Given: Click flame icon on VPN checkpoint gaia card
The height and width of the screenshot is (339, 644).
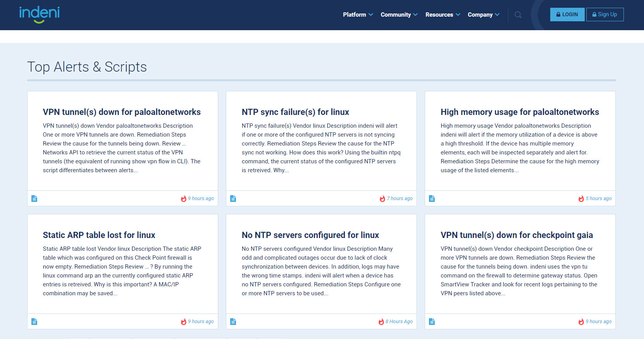Looking at the screenshot, I should [581, 322].
